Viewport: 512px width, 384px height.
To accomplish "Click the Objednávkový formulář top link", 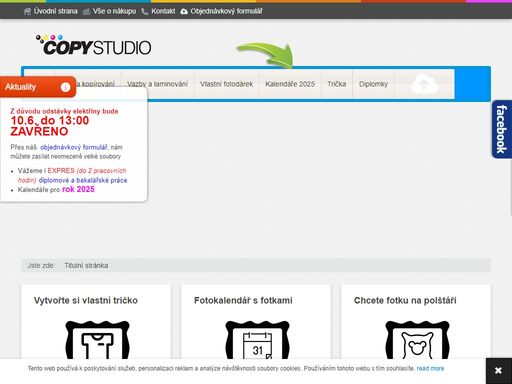I will coord(226,11).
